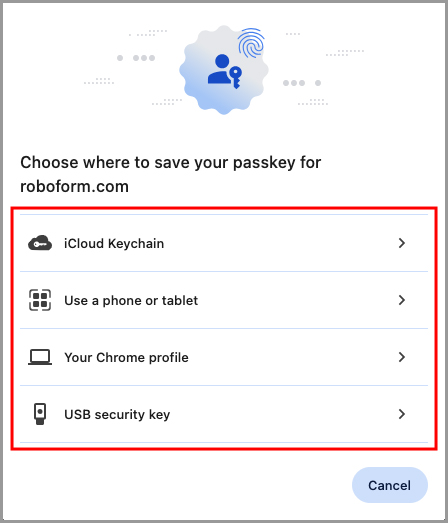Click the laptop icon for Chrome profile
448x523 pixels.
click(40, 357)
